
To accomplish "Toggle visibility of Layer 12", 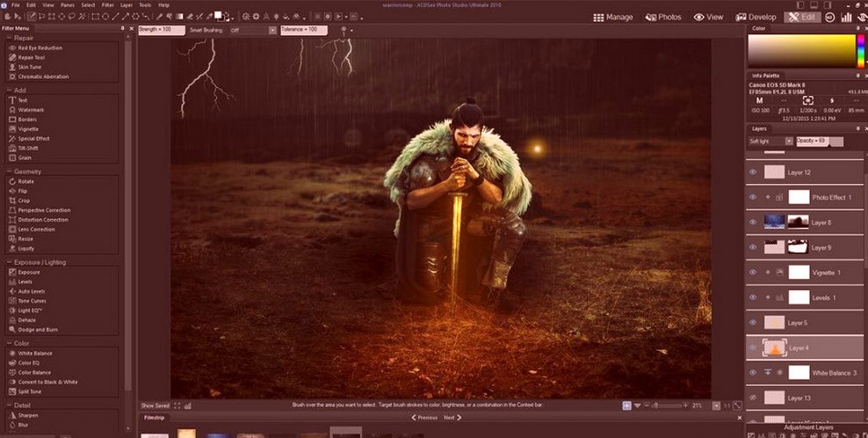I will [x=753, y=172].
